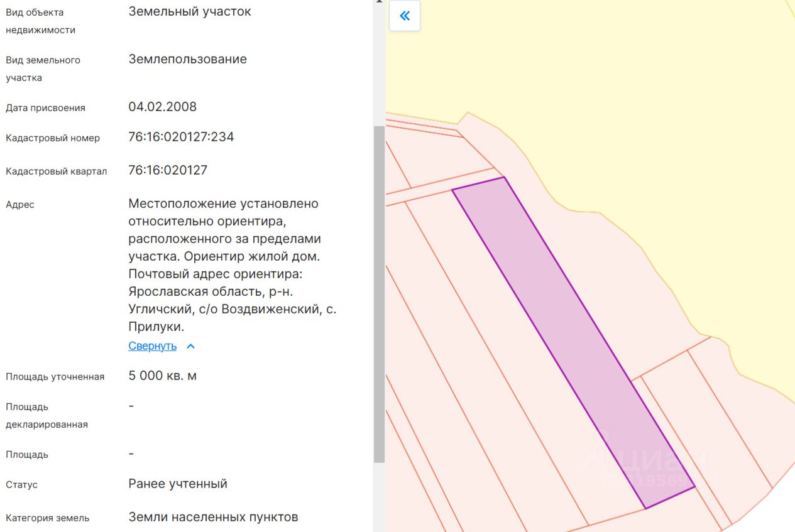
Task: Click the "Кадастровый квартал" label
Action: point(57,171)
